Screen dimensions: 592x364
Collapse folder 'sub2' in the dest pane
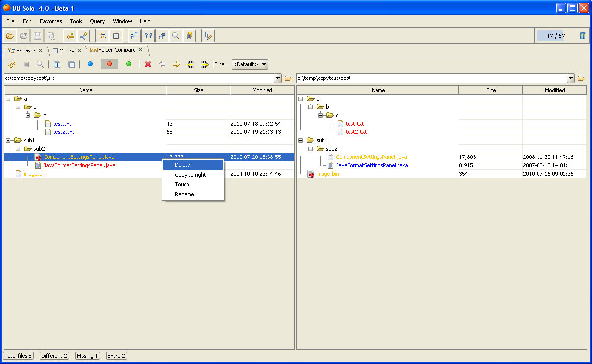[x=310, y=149]
